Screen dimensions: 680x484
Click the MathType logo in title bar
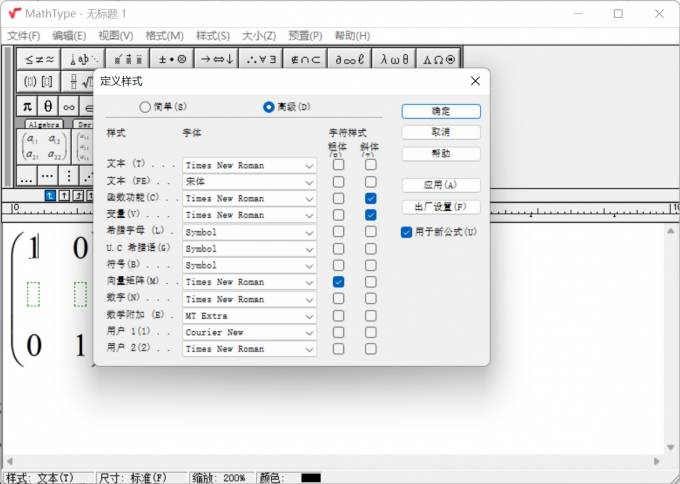[x=14, y=13]
